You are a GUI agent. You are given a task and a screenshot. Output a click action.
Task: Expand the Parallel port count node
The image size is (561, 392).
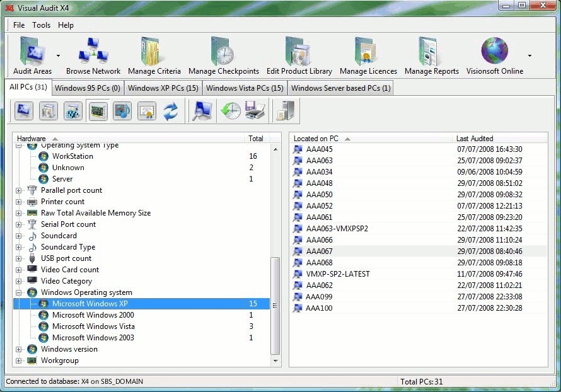(19, 190)
